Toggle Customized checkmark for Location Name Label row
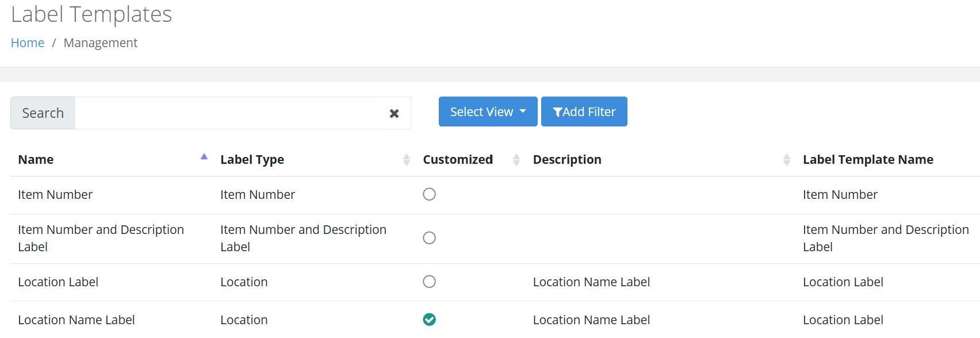The image size is (980, 338). coord(429,320)
